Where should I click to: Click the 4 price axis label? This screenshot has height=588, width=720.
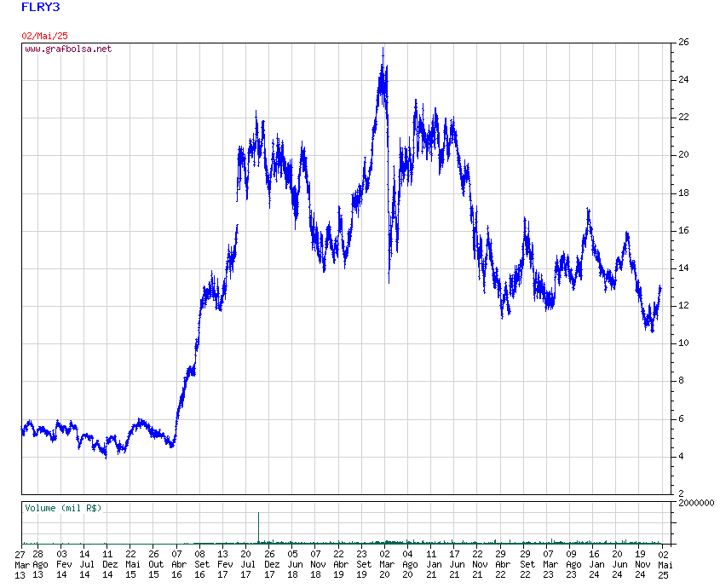681,457
